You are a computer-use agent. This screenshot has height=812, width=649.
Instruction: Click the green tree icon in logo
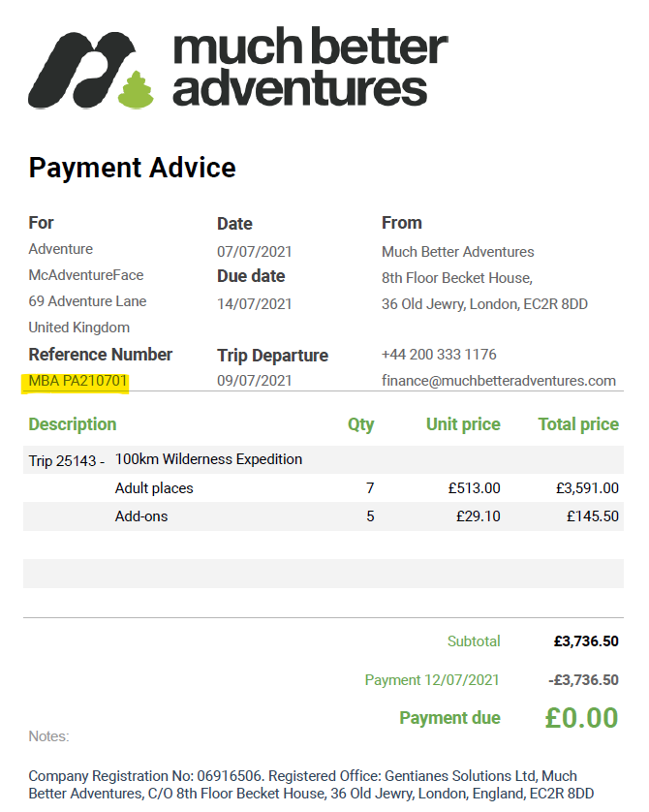(135, 89)
